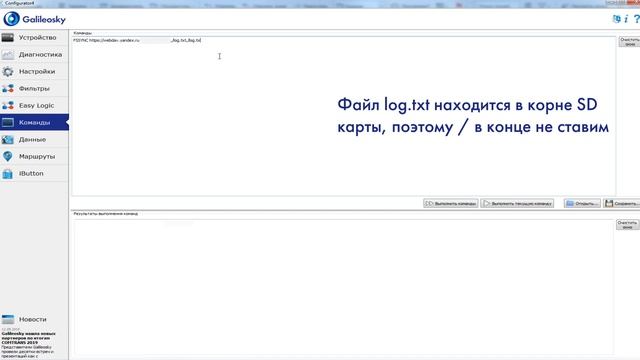Open the Маршруты map pin section
Image resolution: width=640 pixels, height=360 pixels.
pos(34,156)
